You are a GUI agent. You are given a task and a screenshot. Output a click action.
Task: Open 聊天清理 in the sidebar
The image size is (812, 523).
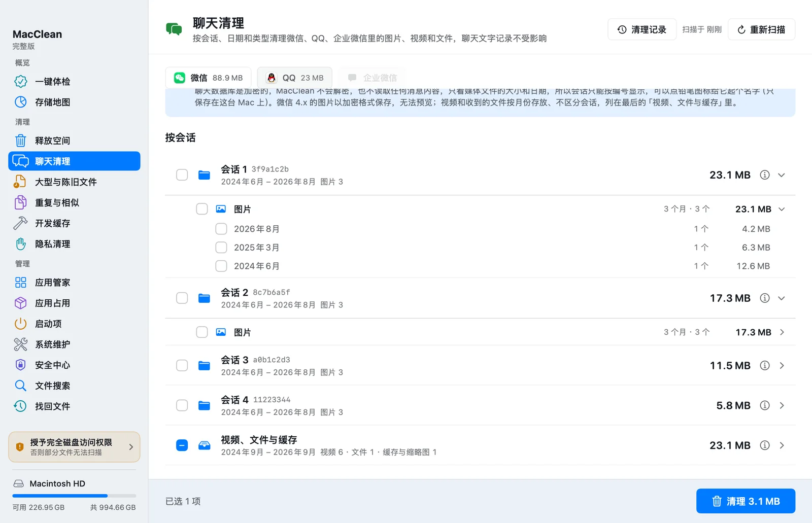(x=74, y=161)
